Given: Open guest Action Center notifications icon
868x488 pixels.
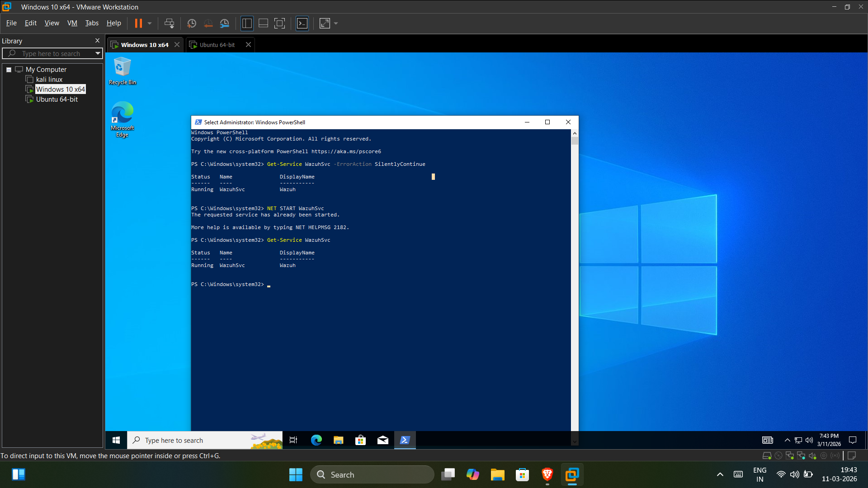Looking at the screenshot, I should (x=853, y=440).
